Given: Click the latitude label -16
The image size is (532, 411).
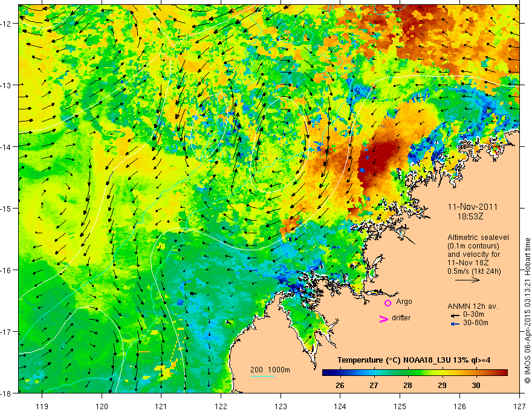Looking at the screenshot, I should (6, 270).
